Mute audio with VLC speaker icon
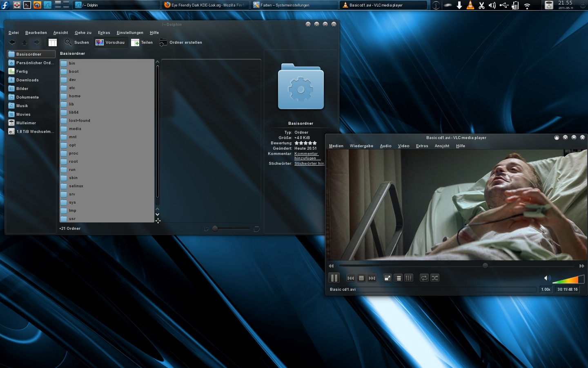 [x=547, y=278]
